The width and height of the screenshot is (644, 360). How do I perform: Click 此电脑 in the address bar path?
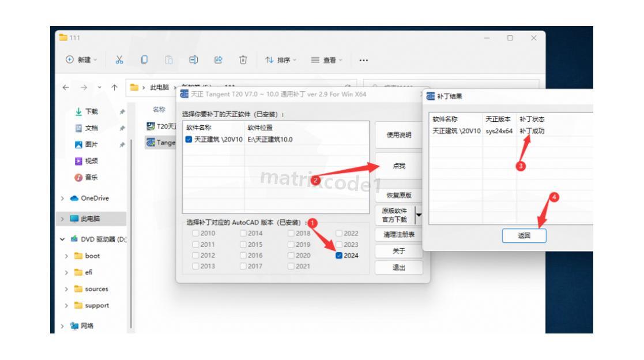(159, 88)
